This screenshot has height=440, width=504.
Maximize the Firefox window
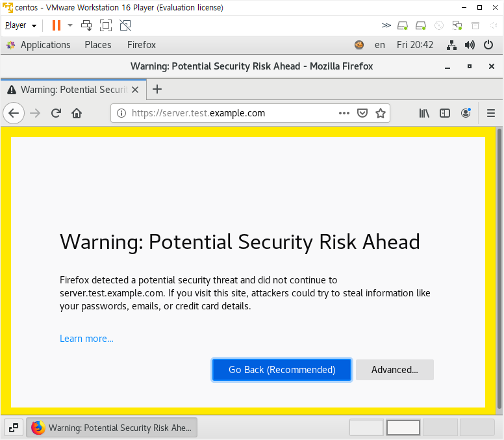[x=470, y=66]
